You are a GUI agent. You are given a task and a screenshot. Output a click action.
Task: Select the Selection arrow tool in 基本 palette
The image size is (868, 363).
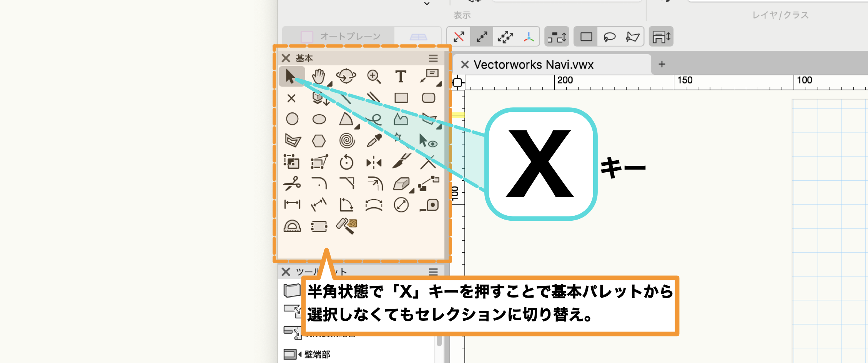coord(291,76)
